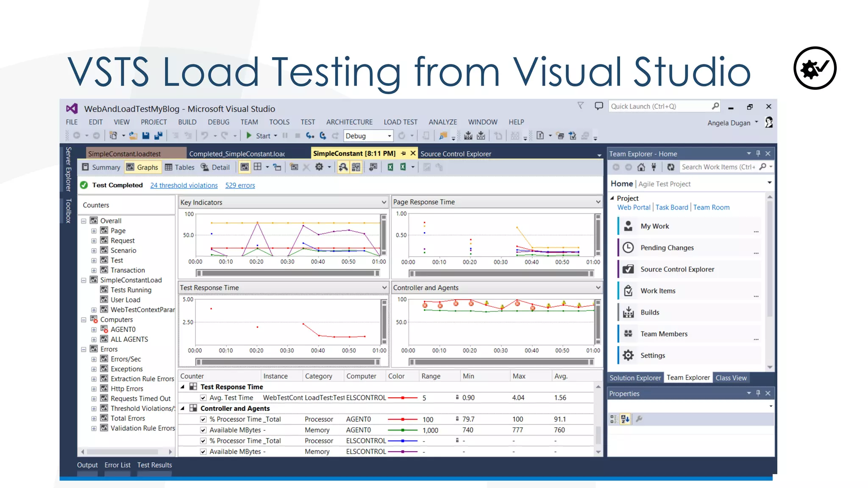The image size is (868, 488).
Task: Click the Categorized icon in Properties panel
Action: pos(614,419)
